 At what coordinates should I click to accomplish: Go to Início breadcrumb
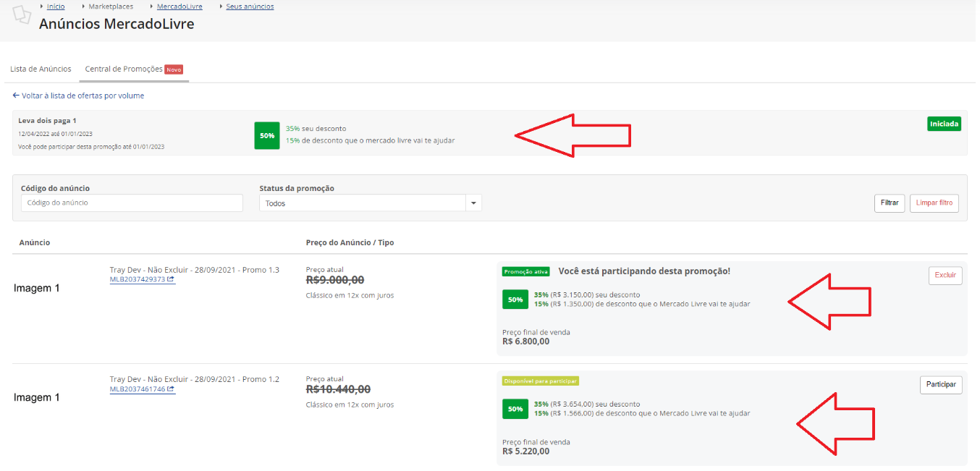click(x=56, y=7)
